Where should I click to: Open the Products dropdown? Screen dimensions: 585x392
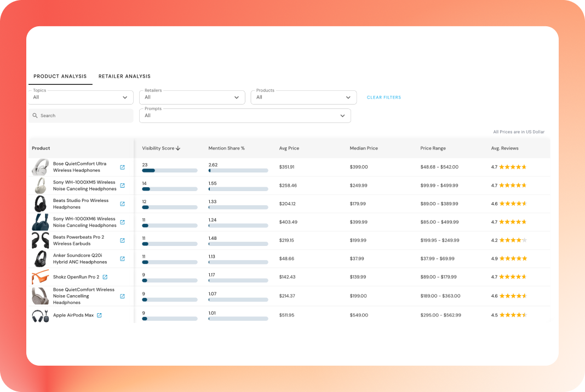(x=303, y=97)
